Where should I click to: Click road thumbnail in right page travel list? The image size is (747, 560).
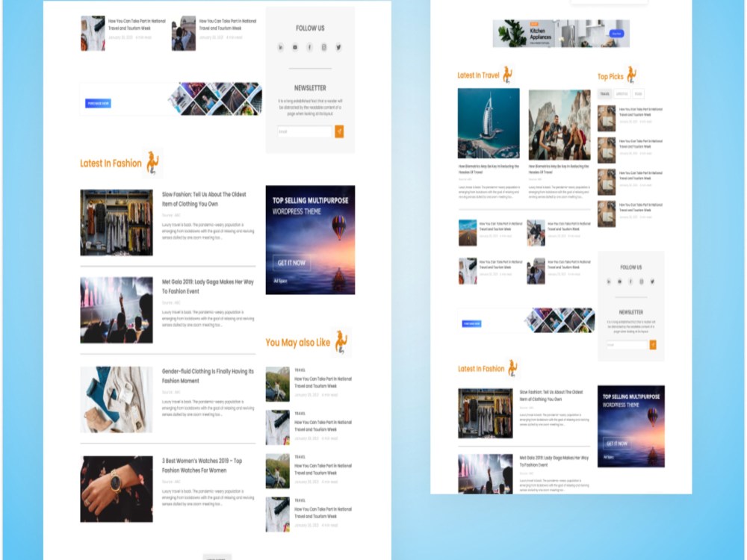click(x=468, y=232)
